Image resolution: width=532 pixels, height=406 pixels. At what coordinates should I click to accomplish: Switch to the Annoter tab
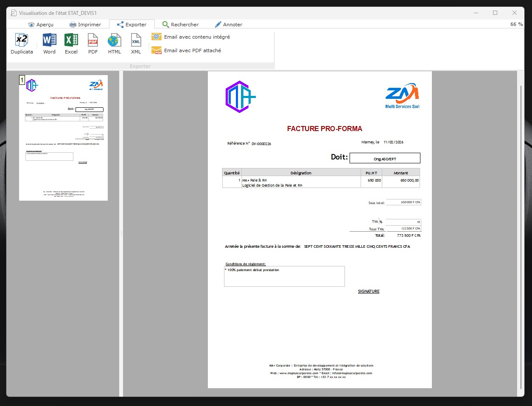(x=228, y=25)
